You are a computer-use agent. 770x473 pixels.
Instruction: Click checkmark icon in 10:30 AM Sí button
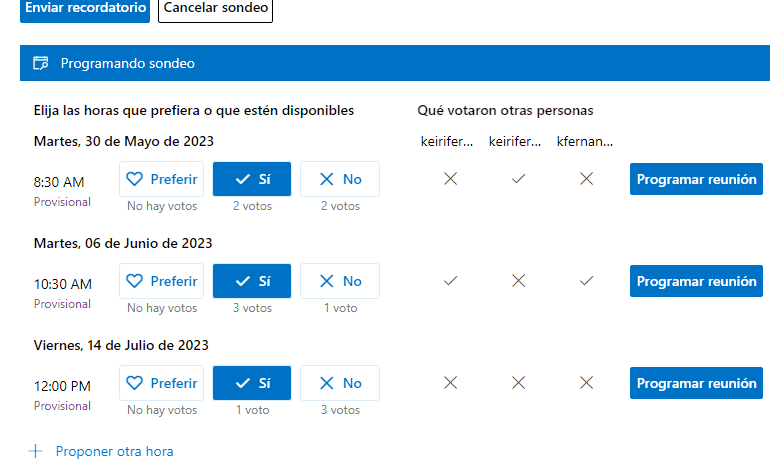[x=243, y=281]
